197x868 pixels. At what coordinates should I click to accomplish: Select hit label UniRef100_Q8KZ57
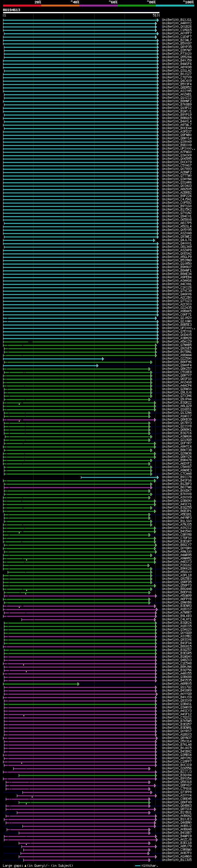[177, 369]
